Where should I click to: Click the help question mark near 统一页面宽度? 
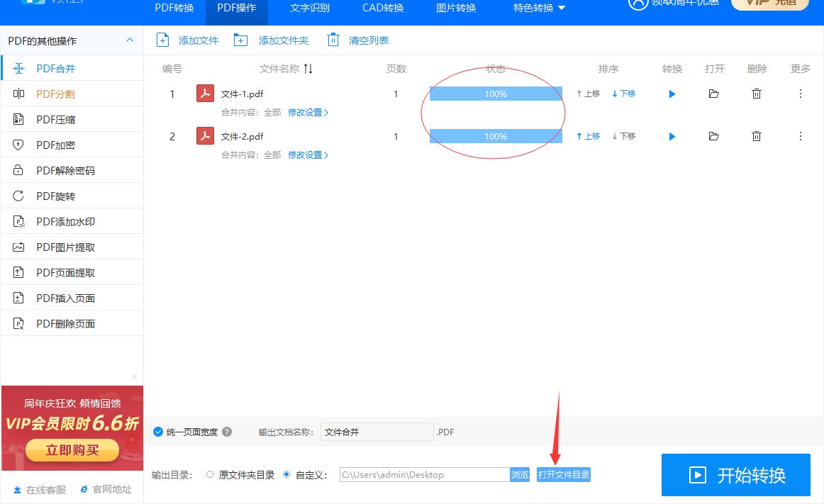[x=227, y=432]
